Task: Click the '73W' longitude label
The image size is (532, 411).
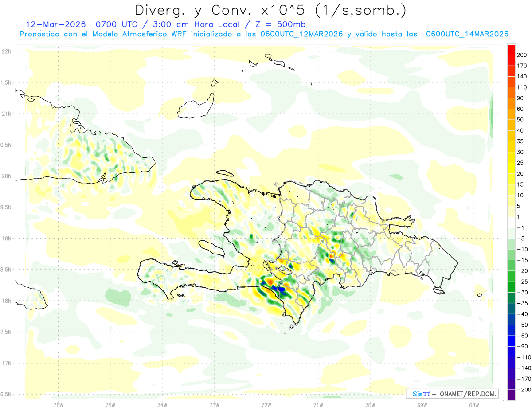Action: coord(214,405)
